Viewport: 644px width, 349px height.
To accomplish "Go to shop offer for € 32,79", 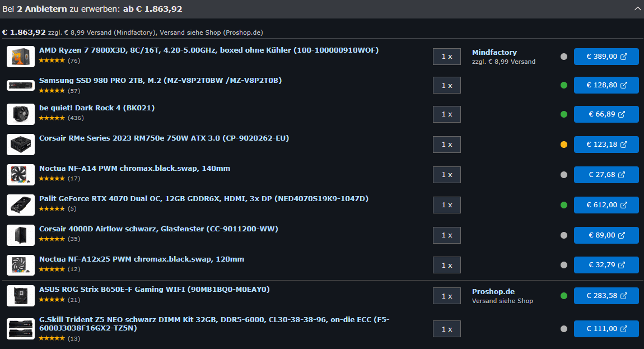I will [606, 265].
